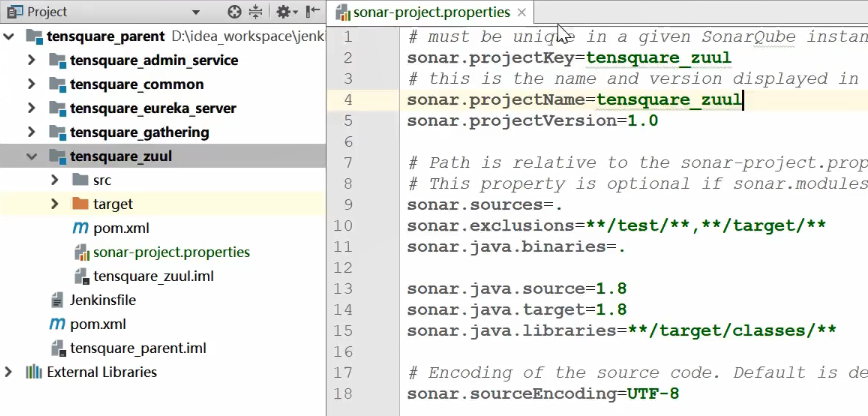Click the sonar.java.binaries line
868x416 pixels.
tap(516, 246)
